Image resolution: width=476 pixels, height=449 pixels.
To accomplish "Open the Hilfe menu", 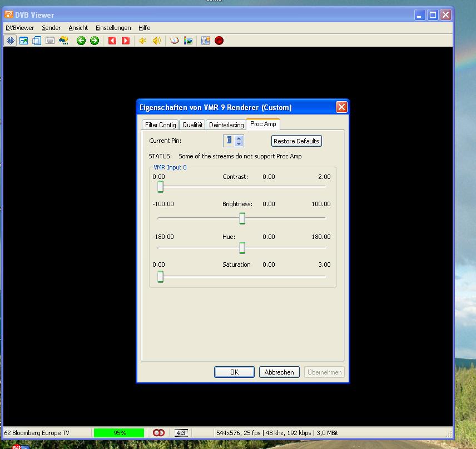I will coord(144,28).
